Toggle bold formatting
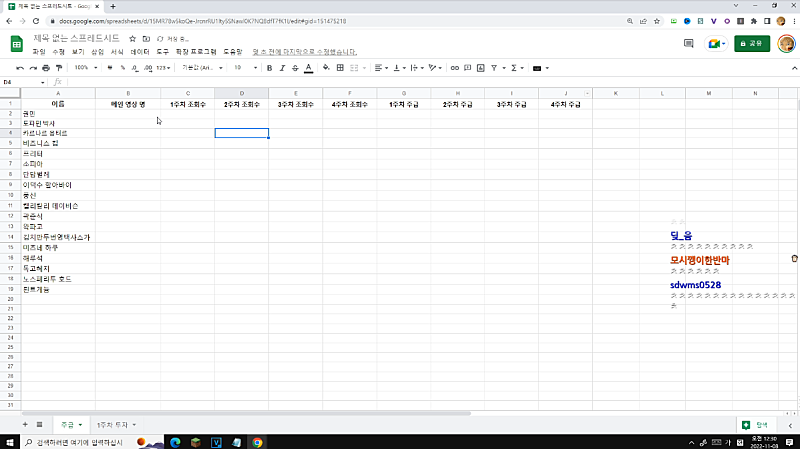The width and height of the screenshot is (800, 449). (268, 68)
